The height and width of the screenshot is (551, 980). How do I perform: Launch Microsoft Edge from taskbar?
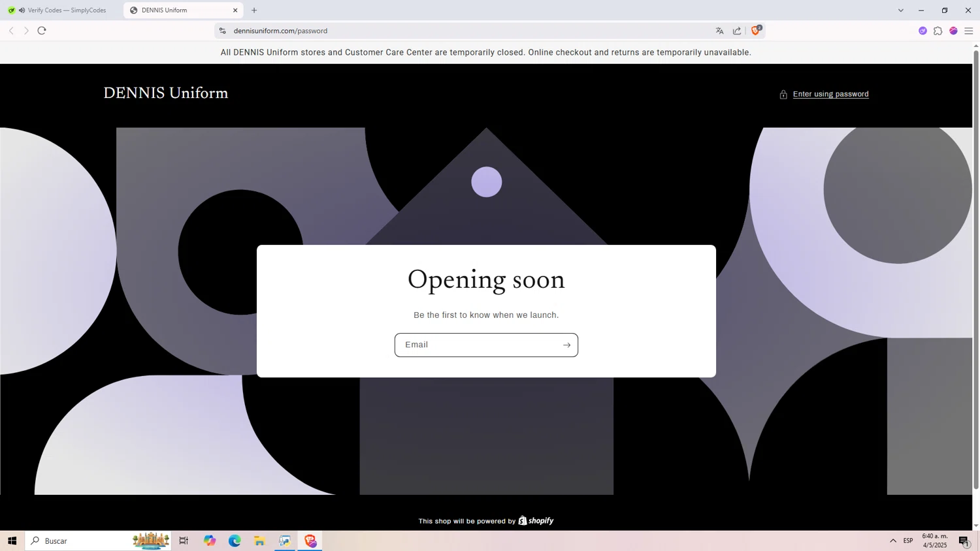[235, 541]
